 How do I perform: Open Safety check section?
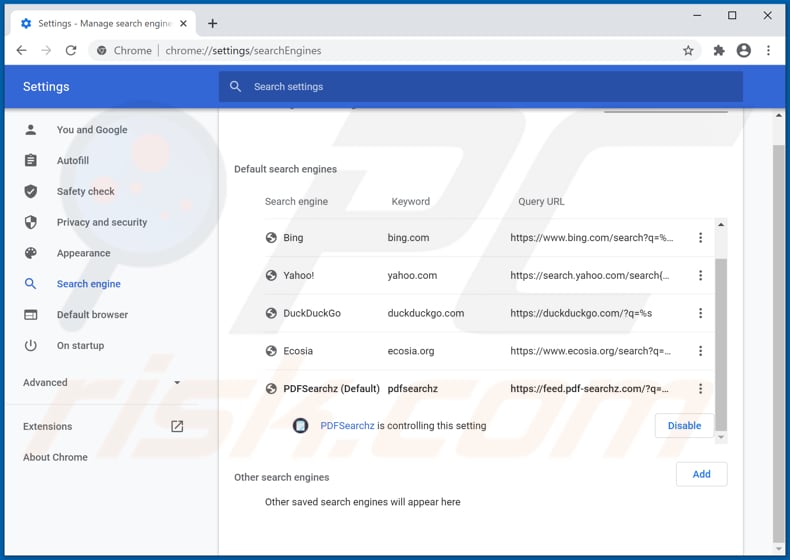click(86, 191)
